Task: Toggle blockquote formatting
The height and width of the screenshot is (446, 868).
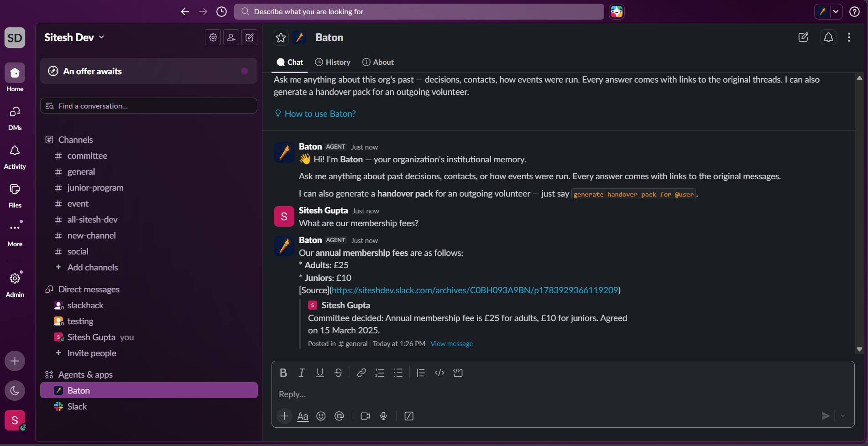Action: point(421,373)
